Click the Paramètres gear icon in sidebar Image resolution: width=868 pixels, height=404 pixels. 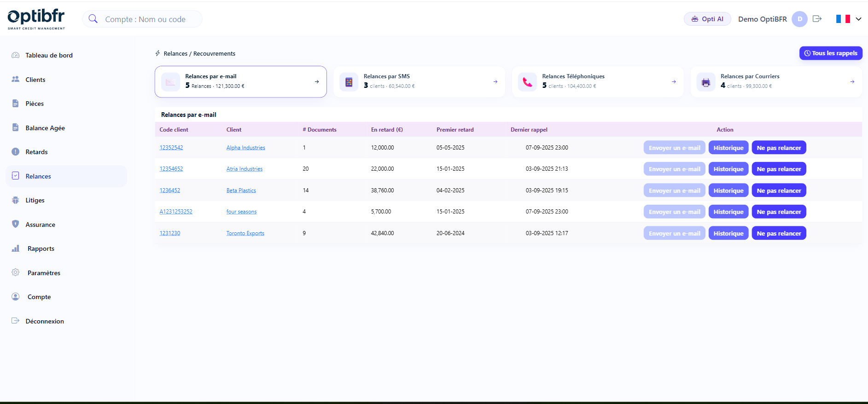click(x=16, y=272)
